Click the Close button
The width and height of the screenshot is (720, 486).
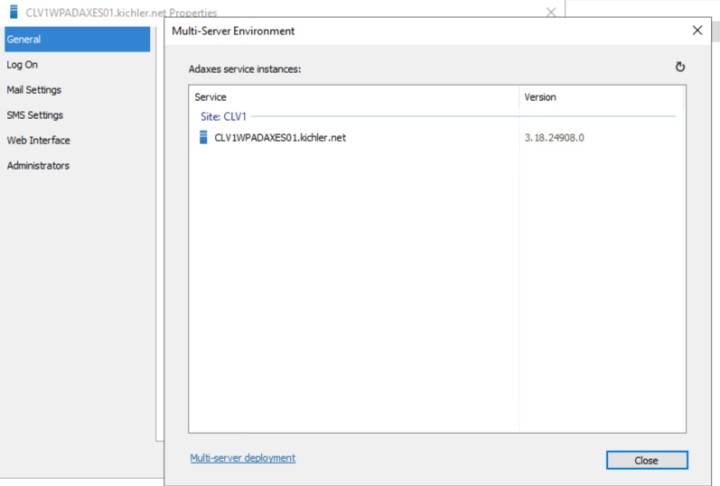(x=647, y=460)
